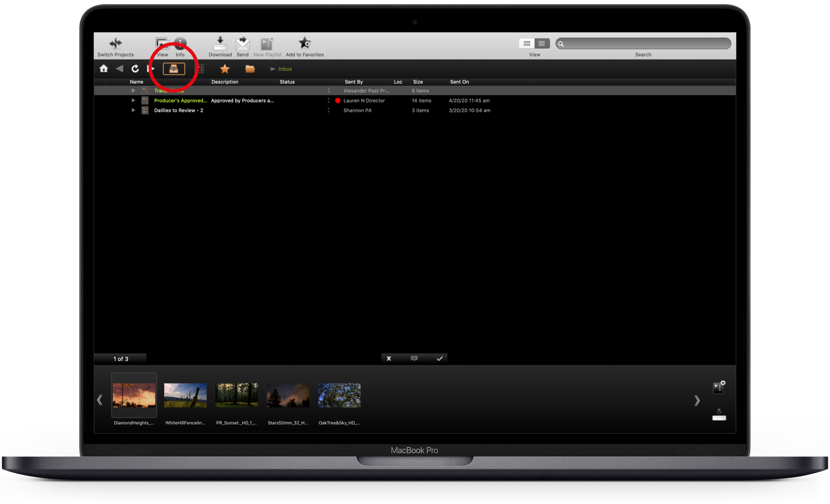Image resolution: width=830 pixels, height=504 pixels.
Task: Click Add to Favorites star icon
Action: (x=305, y=43)
